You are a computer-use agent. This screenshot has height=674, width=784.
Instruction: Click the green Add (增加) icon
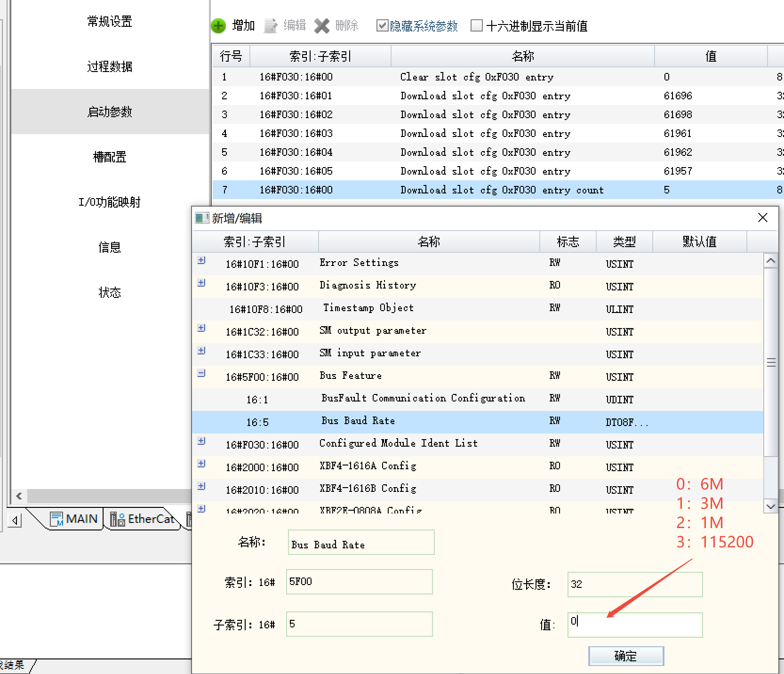coord(218,26)
